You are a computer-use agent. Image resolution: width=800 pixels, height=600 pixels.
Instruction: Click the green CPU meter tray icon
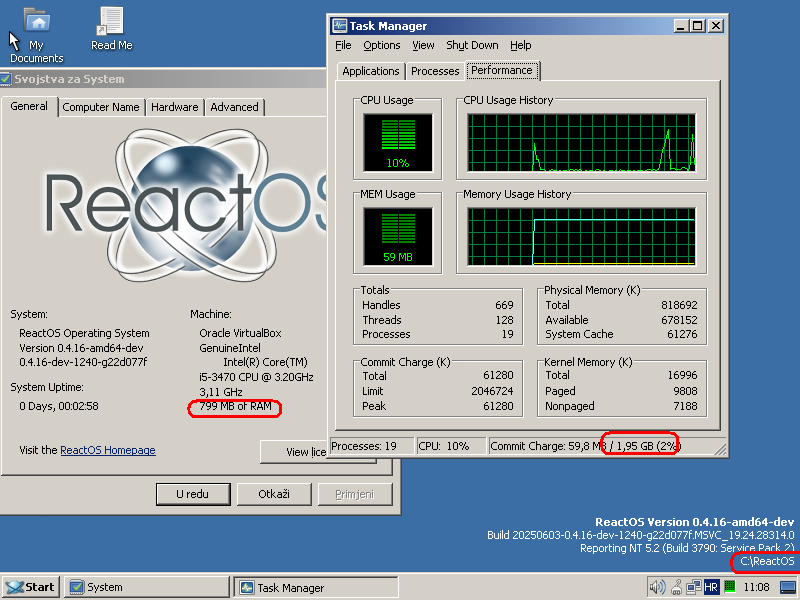click(730, 586)
